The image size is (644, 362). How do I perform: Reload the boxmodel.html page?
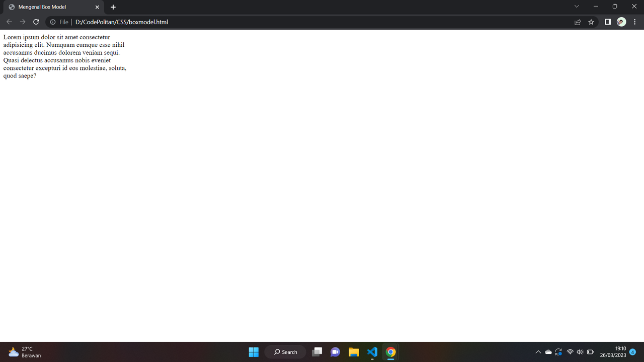[x=36, y=22]
